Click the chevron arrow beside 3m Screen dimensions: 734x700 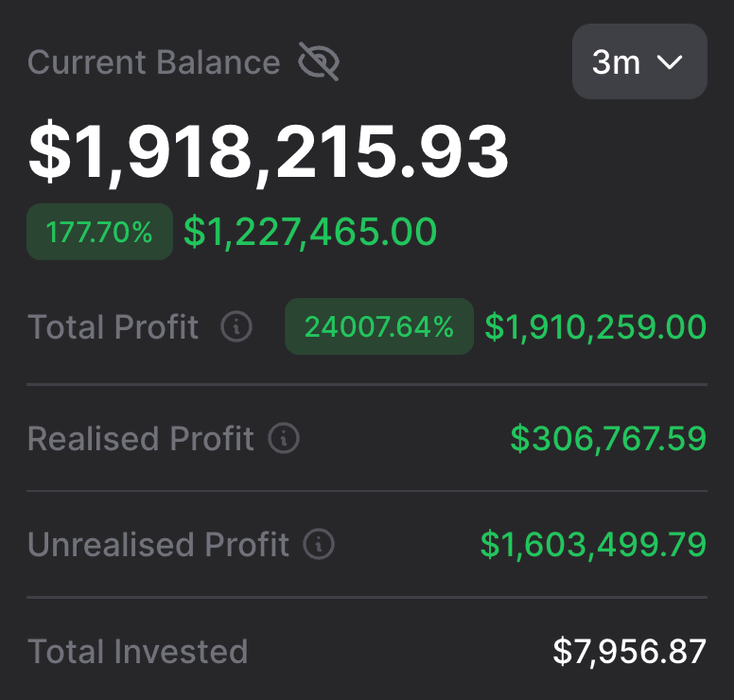(x=669, y=63)
